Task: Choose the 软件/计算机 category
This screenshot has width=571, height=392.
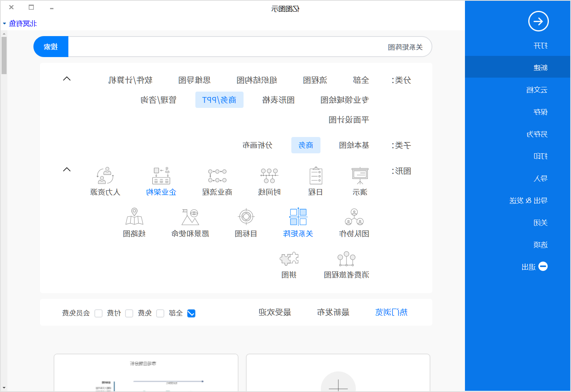Action: coord(130,80)
